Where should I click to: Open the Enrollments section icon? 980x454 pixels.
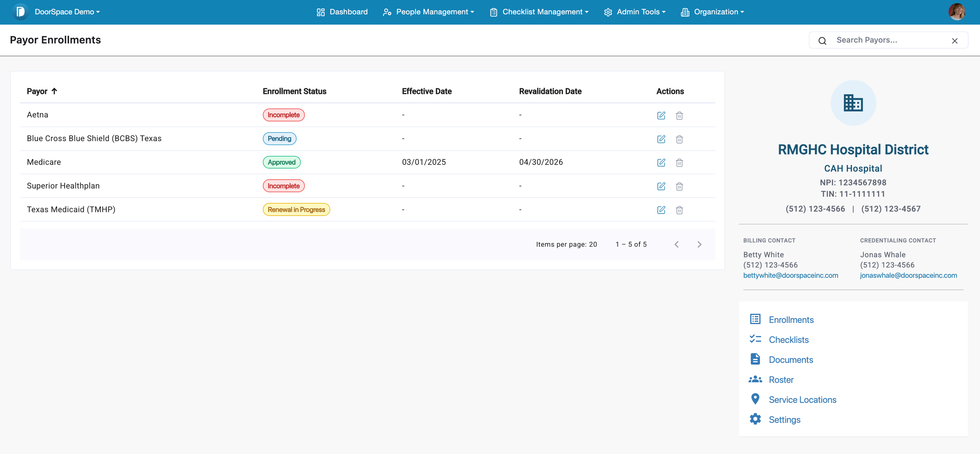click(755, 319)
